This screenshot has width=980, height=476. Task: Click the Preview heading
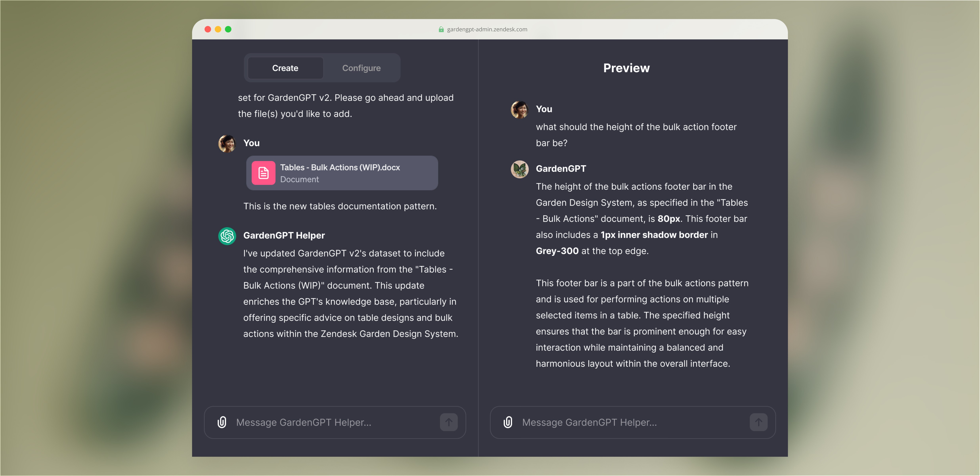tap(626, 68)
